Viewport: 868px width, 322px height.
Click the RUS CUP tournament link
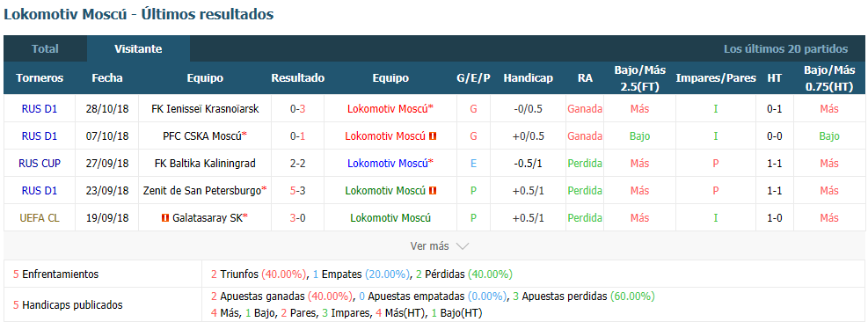(40, 164)
